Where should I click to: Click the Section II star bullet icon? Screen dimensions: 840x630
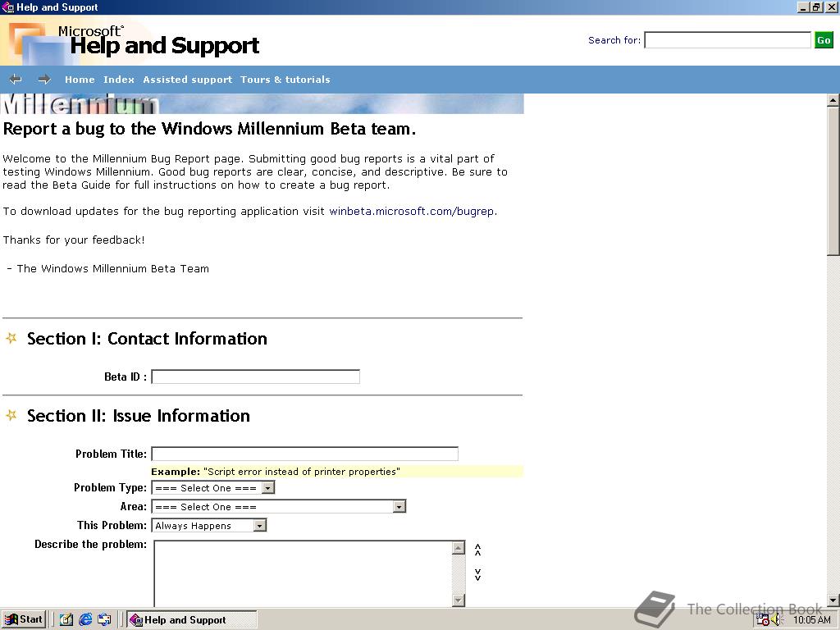click(11, 415)
